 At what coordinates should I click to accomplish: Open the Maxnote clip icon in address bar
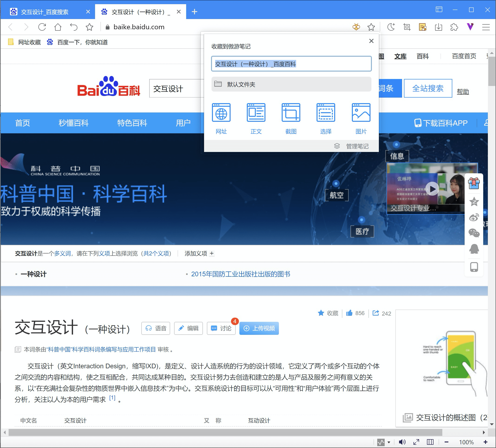356,27
